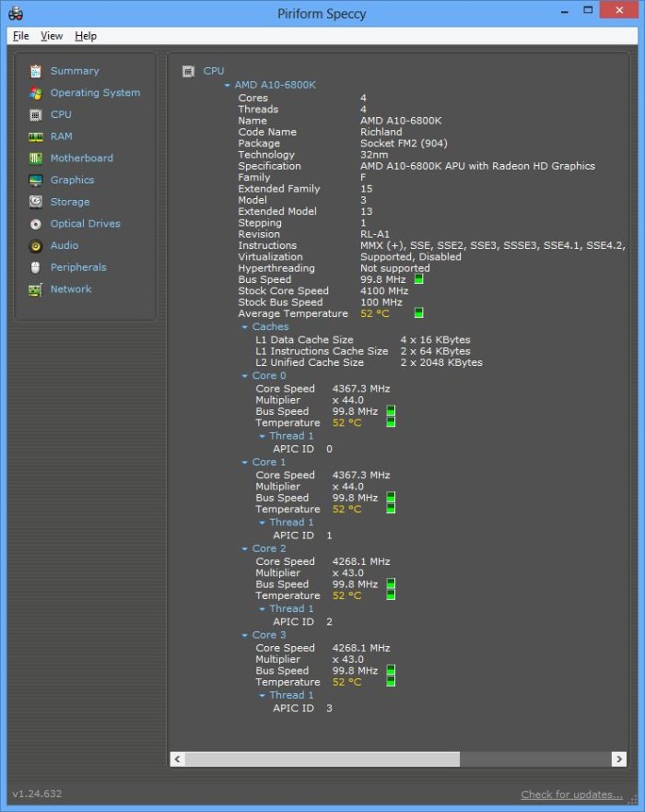Click the version label v1.24.632
This screenshot has height=812, width=645.
pyautogui.click(x=37, y=794)
